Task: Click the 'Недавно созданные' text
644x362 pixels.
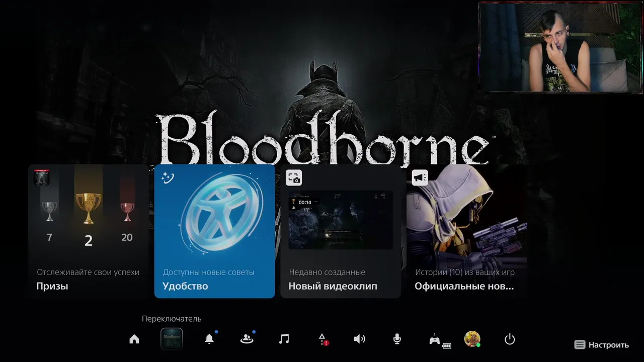Action: pyautogui.click(x=327, y=272)
